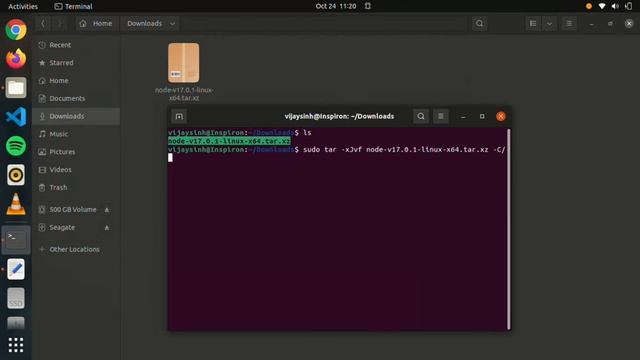Open Starred in the Files sidebar
The image size is (640, 360).
point(76,63)
